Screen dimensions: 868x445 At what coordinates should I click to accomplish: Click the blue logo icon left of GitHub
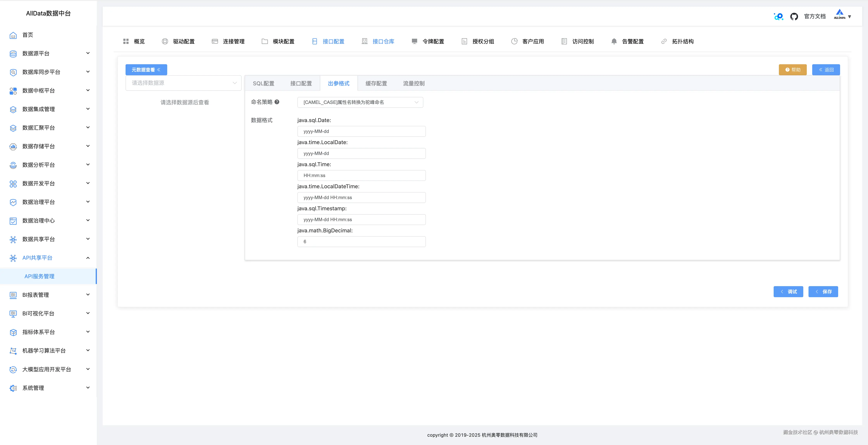tap(778, 16)
